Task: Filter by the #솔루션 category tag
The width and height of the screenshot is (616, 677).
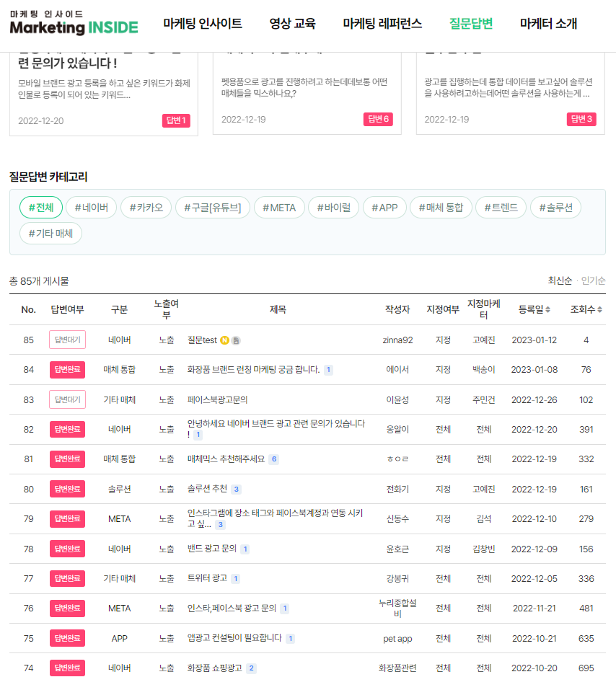Action: 555,207
